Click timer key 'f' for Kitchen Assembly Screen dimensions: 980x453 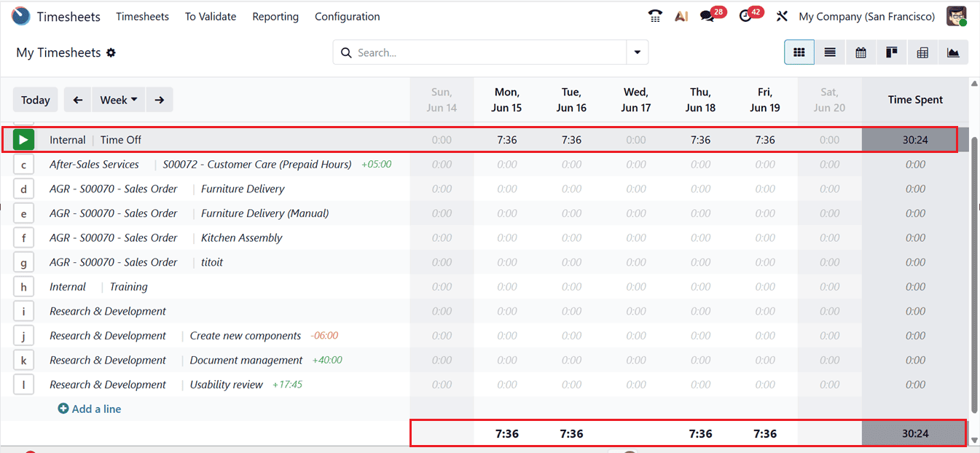click(x=23, y=237)
